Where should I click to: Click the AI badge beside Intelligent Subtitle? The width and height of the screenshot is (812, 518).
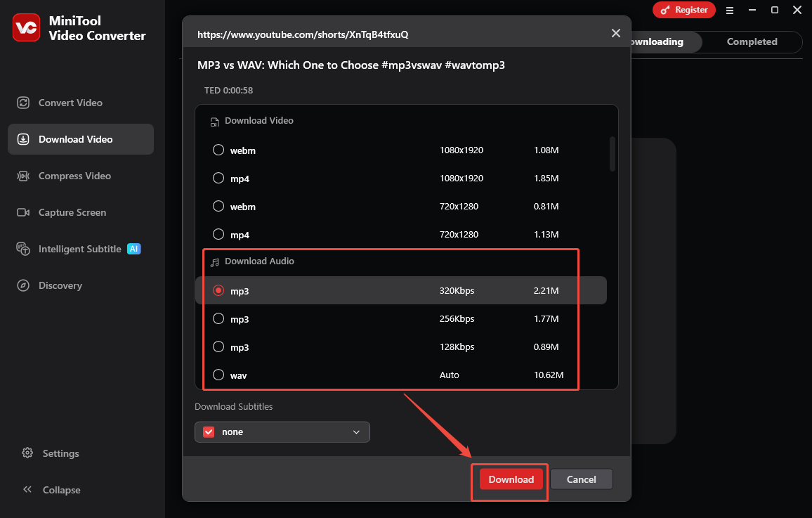coord(134,249)
